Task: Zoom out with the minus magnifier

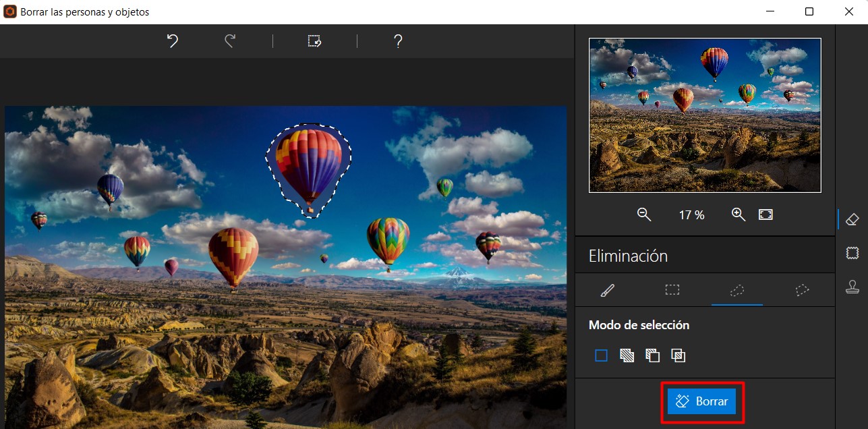Action: pyautogui.click(x=644, y=214)
